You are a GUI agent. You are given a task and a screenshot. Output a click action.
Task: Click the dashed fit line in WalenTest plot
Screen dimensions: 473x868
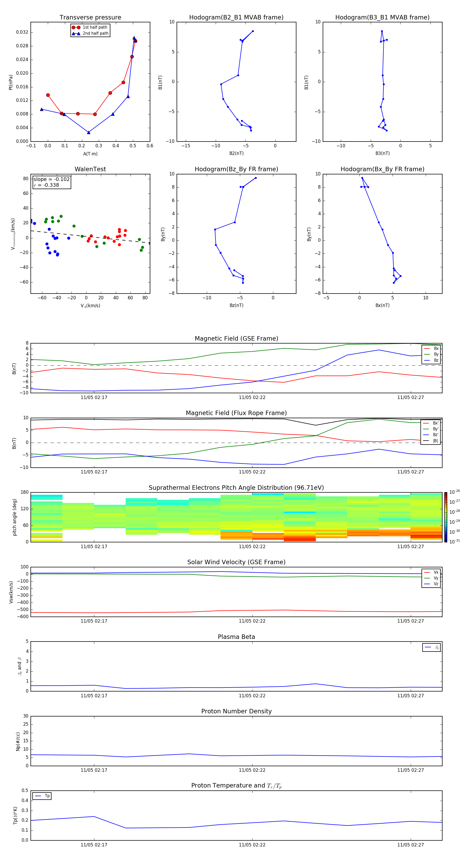click(90, 236)
